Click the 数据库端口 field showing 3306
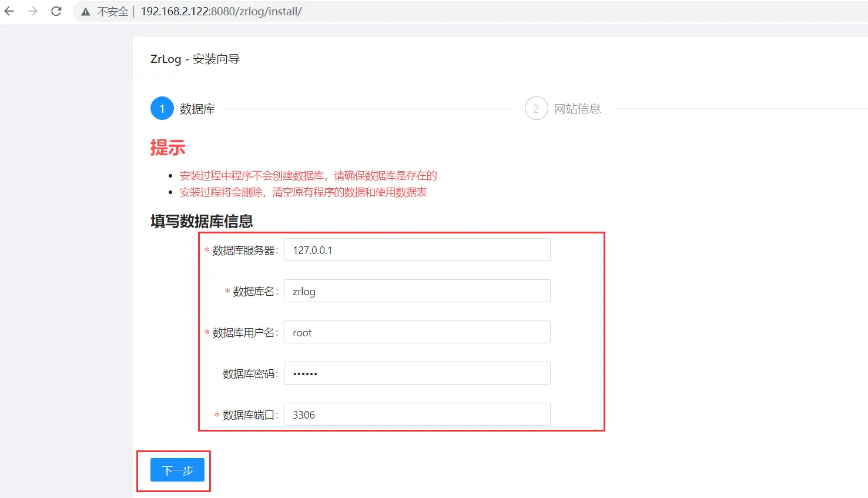 417,415
